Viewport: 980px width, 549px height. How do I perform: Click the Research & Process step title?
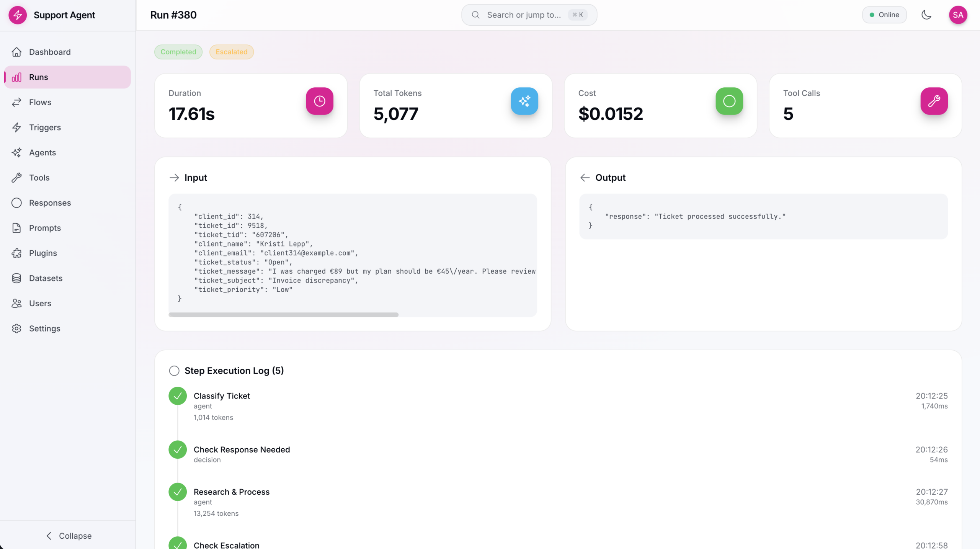pyautogui.click(x=232, y=492)
